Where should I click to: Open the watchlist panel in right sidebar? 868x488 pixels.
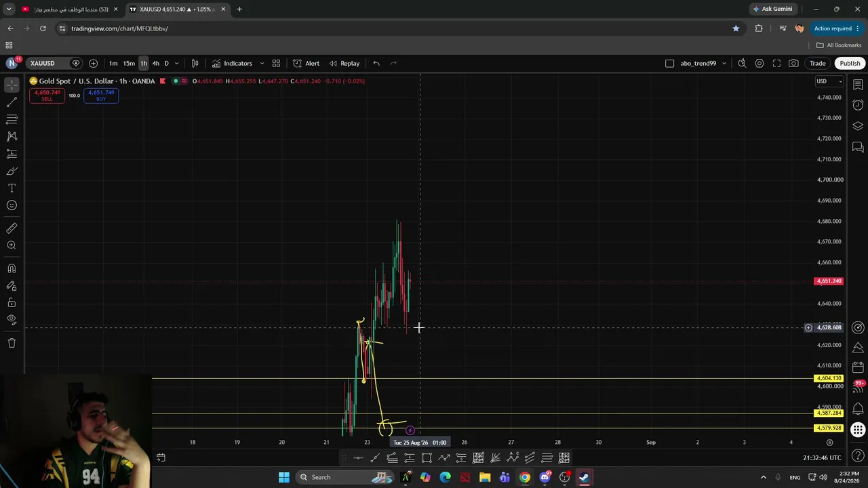pos(858,85)
